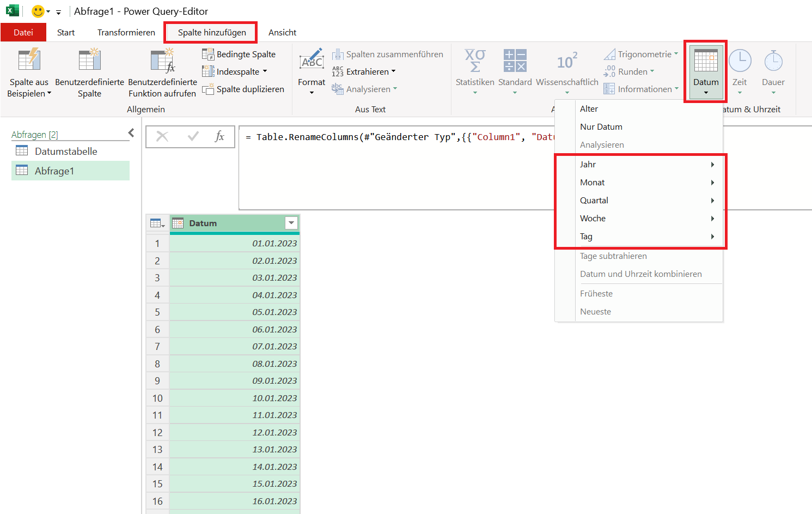Open the Dauer ribbon menu
Screen dimensions: 812x514
[773, 72]
